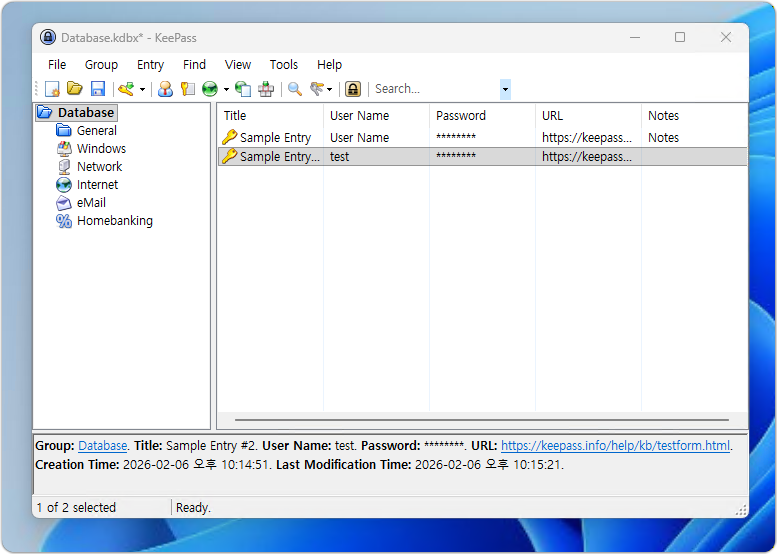
Task: Open the keepass.info testform URL link
Action: coord(615,446)
